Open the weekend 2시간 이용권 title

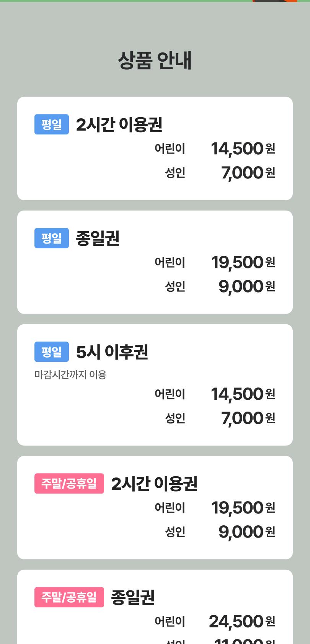pyautogui.click(x=154, y=484)
